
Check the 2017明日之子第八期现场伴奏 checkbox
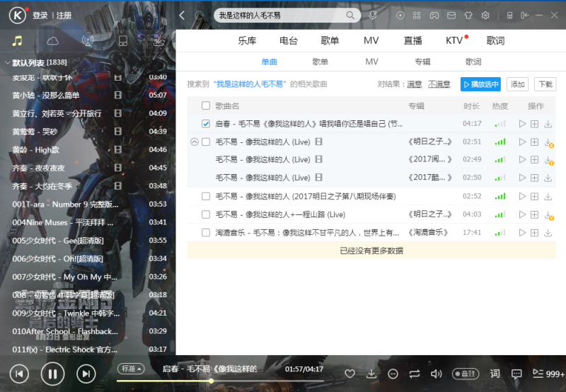point(206,197)
